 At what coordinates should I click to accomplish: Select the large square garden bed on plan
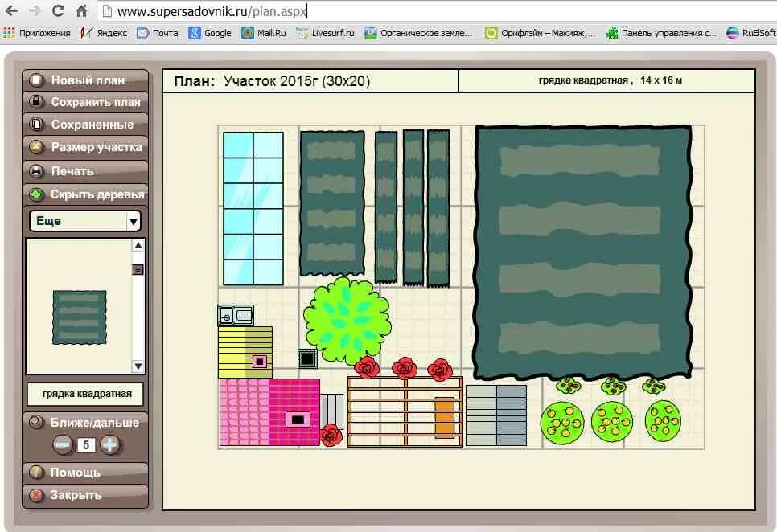point(582,252)
